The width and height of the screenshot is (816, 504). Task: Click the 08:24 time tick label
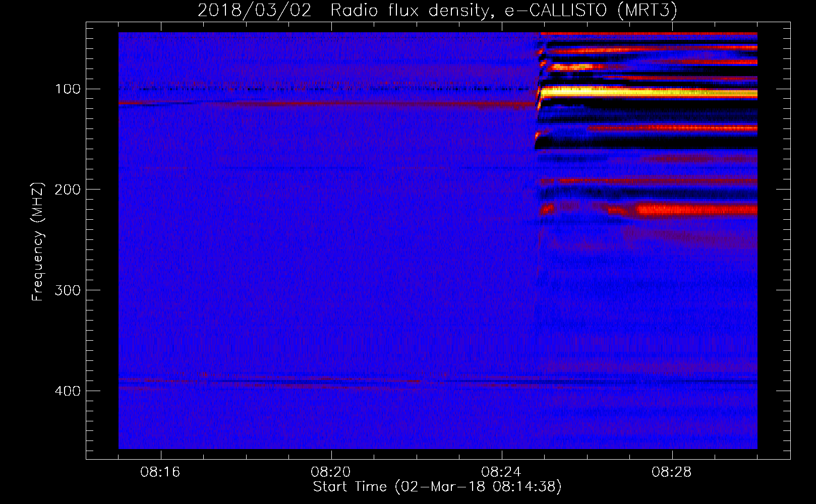(x=501, y=472)
